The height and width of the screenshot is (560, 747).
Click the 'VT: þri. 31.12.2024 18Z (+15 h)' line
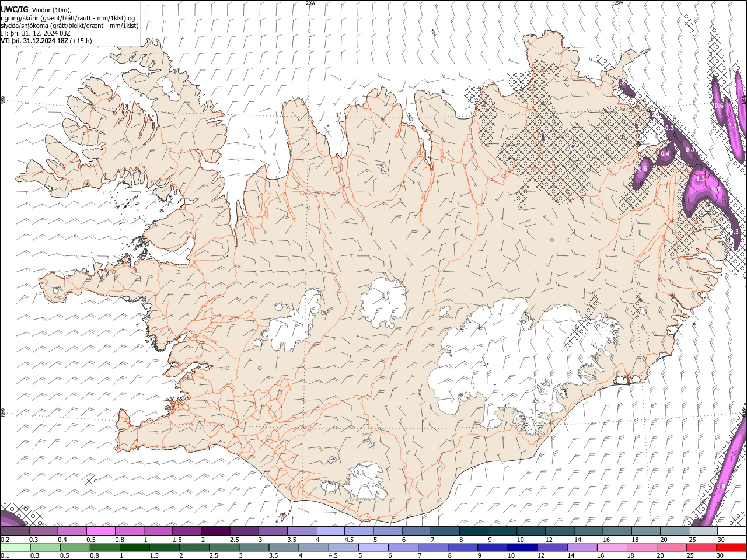tap(46, 41)
